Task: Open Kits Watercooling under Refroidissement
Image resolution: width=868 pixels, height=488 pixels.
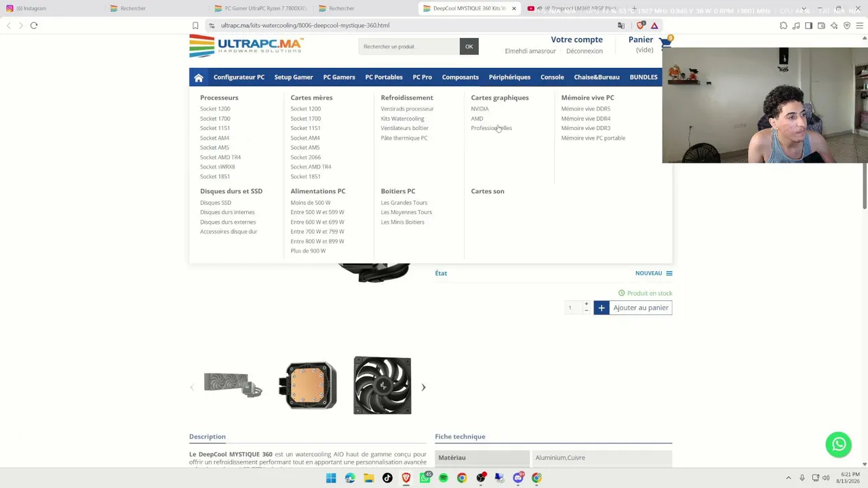Action: (402, 119)
